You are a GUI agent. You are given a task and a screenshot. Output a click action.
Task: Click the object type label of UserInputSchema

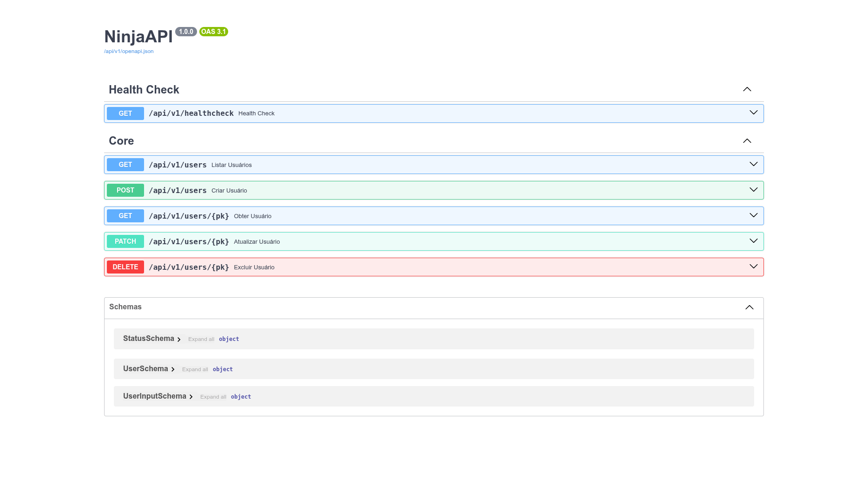[x=241, y=397]
